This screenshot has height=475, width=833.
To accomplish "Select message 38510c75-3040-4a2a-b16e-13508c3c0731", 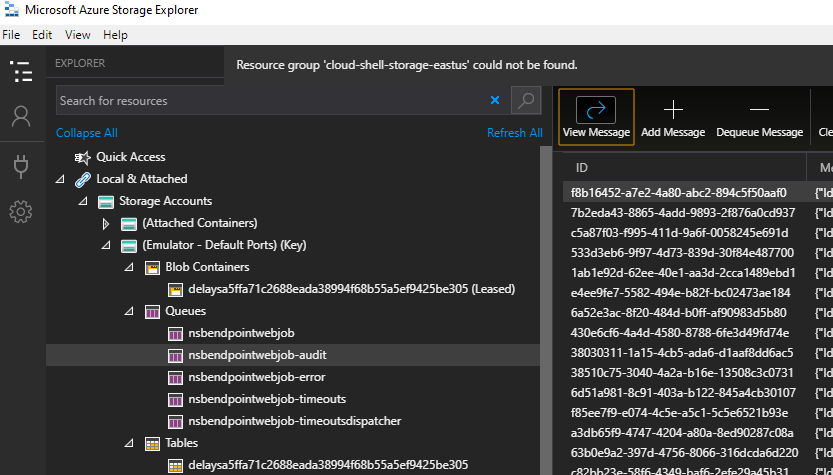I will [684, 373].
